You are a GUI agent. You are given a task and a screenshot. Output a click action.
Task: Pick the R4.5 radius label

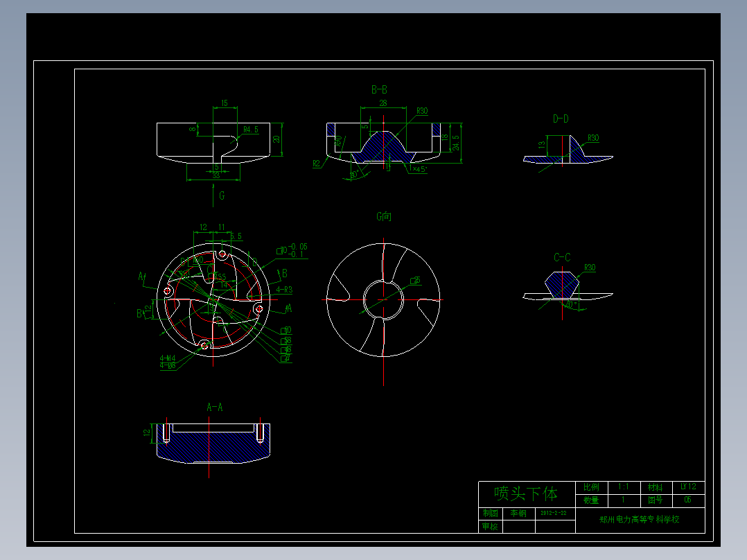coord(251,130)
